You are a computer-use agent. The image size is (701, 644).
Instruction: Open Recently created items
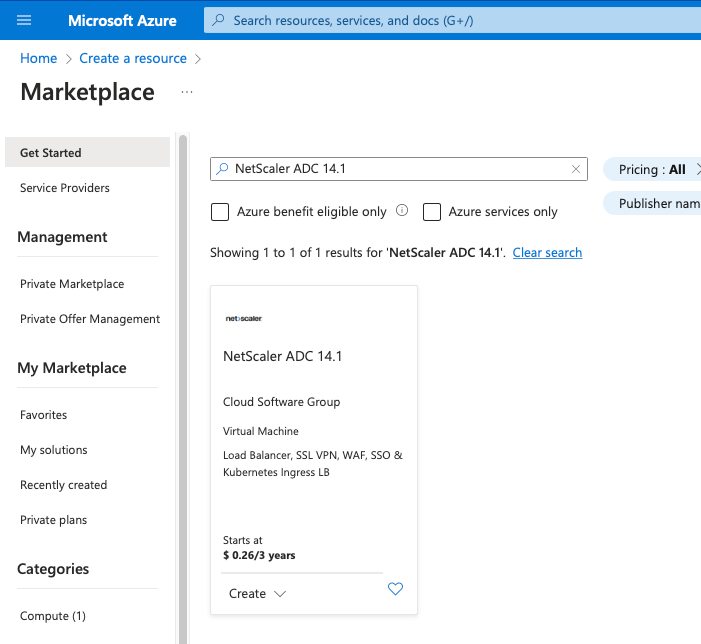click(63, 485)
